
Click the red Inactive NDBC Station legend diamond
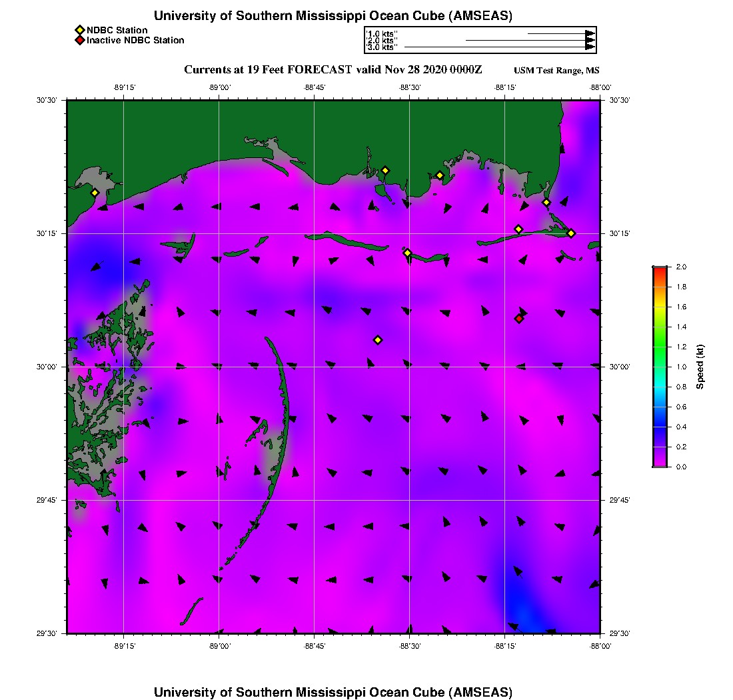80,40
